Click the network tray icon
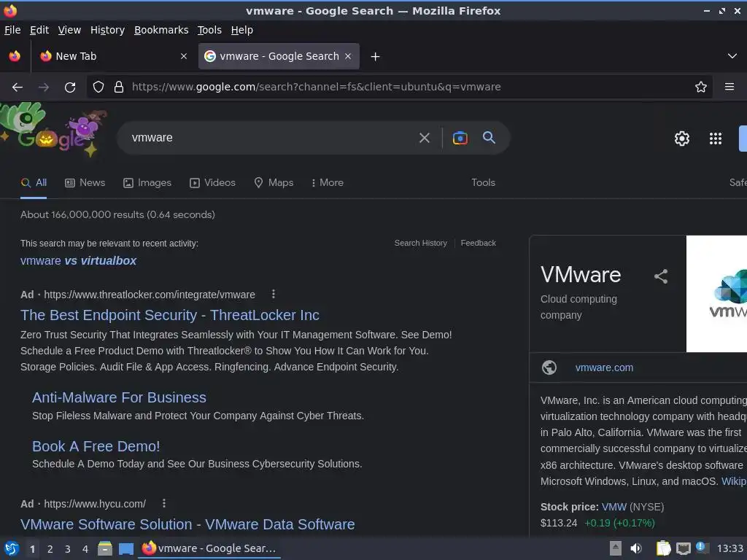Viewport: 747px width, 560px height. [x=683, y=548]
